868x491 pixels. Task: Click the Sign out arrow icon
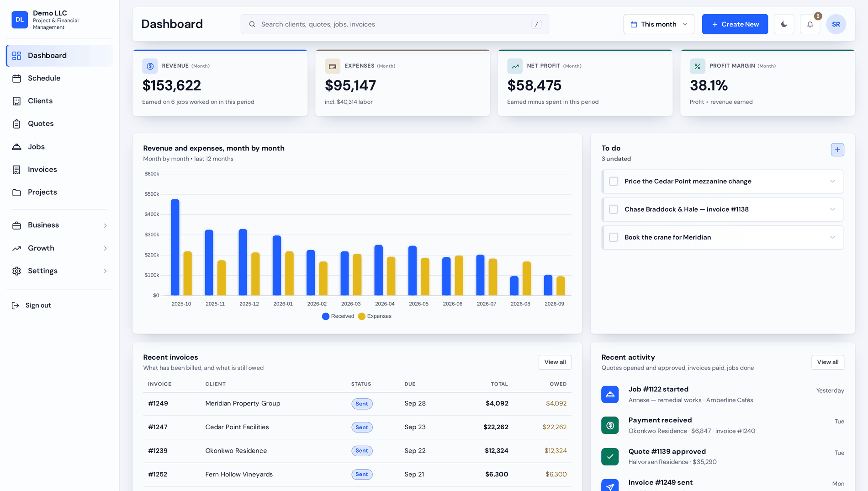16,305
